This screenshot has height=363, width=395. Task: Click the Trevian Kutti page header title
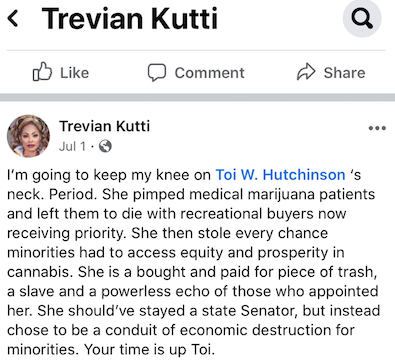[x=130, y=18]
